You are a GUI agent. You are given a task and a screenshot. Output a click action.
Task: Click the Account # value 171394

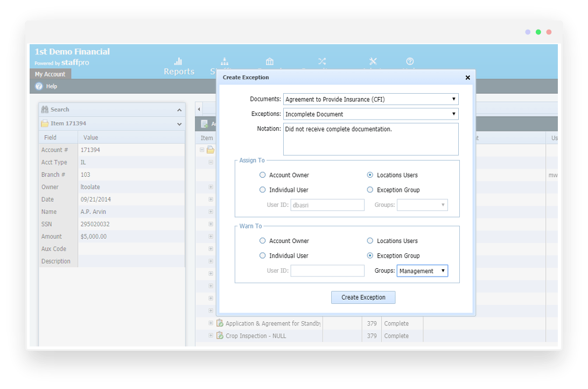pyautogui.click(x=90, y=150)
